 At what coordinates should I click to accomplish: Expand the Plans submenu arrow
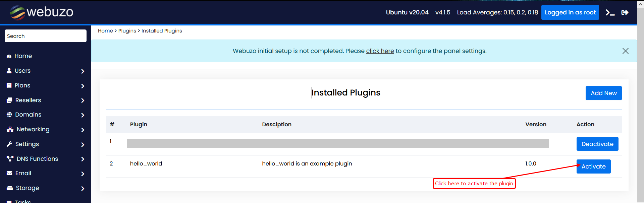[x=83, y=86]
